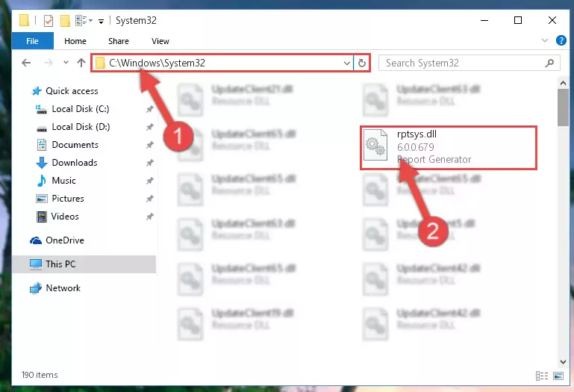Click the scrollbar down arrow
Viewport: 574px width, 392px height.
tap(563, 362)
